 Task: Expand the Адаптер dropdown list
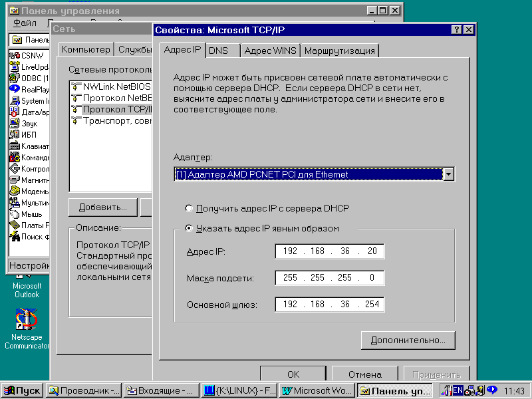[448, 174]
